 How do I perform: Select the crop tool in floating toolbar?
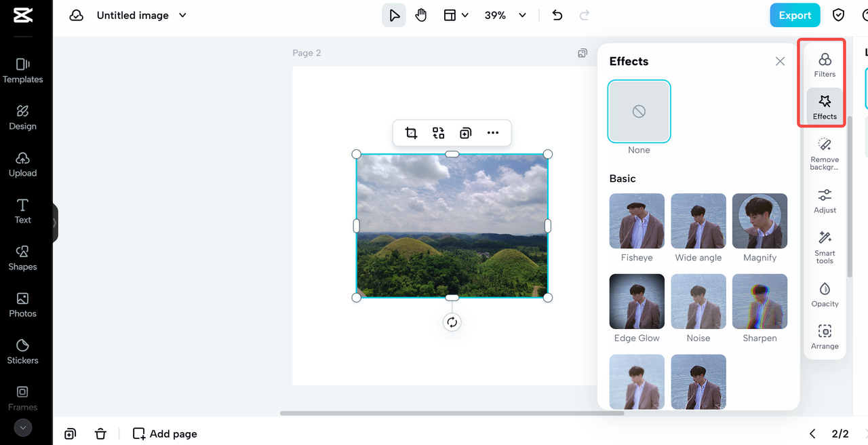tap(411, 133)
